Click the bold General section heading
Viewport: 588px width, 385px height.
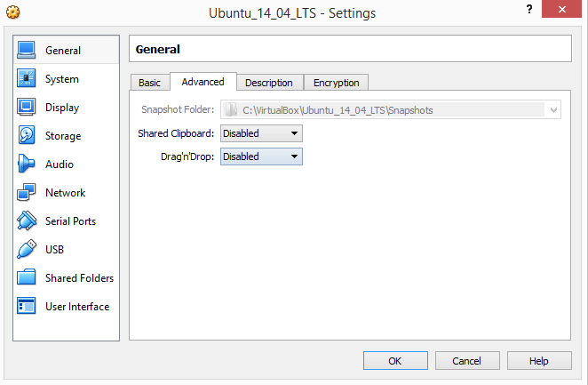click(x=157, y=49)
